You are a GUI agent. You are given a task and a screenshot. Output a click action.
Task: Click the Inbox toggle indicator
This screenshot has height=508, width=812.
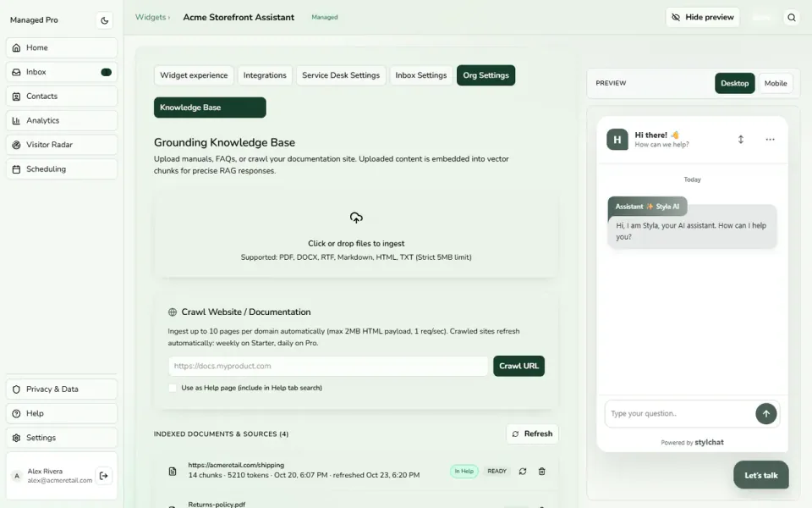click(x=107, y=72)
